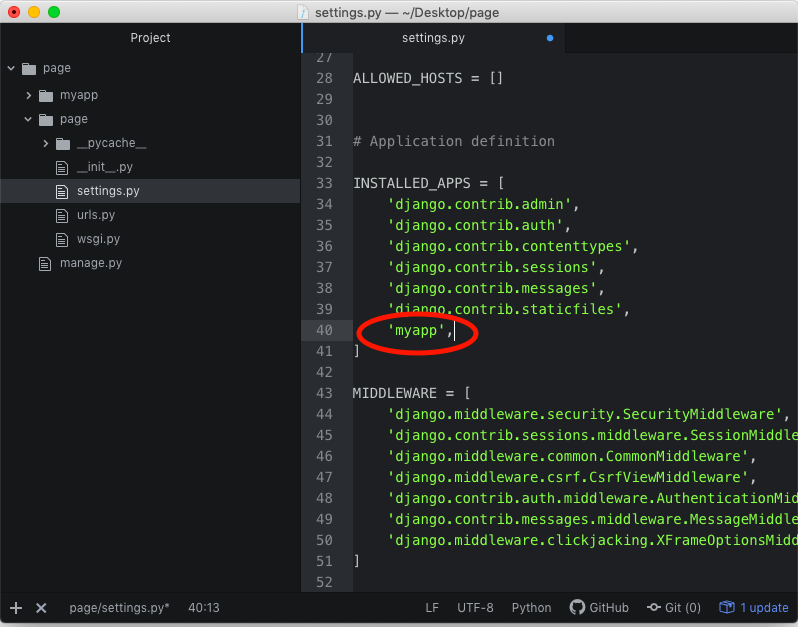Click the inner page folder icon

pos(46,119)
